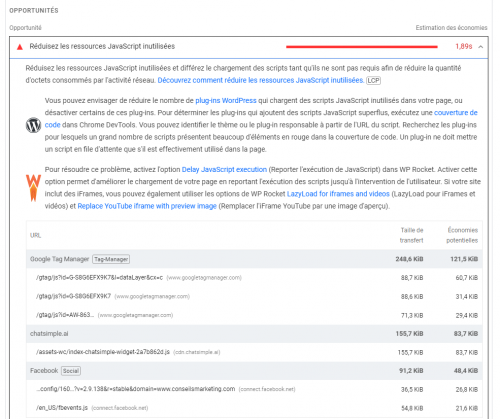500x419 pixels.
Task: Click the 'Estimation des économies' column label
Action: tap(451, 28)
